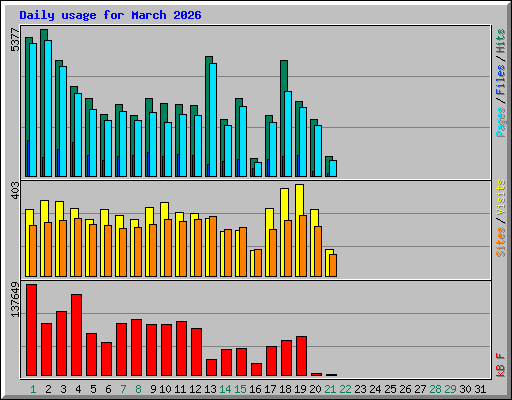512x400 pixels.
Task: Click day 18 on the x-axis
Action: pos(285,389)
